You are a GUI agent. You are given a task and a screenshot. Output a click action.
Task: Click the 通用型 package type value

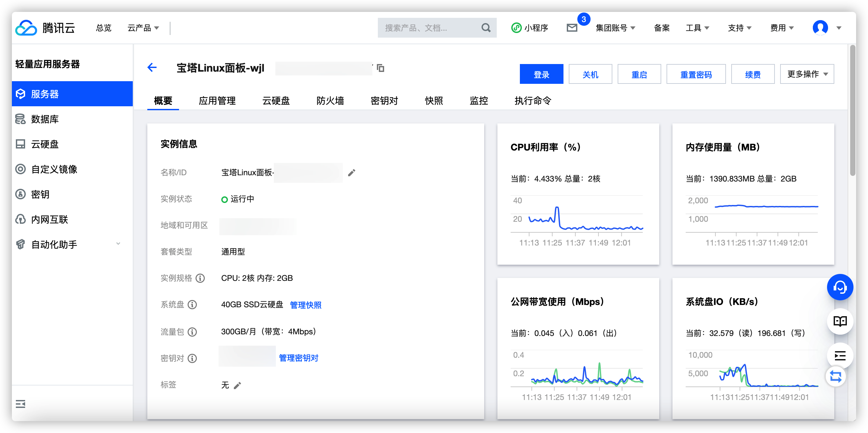pos(233,252)
